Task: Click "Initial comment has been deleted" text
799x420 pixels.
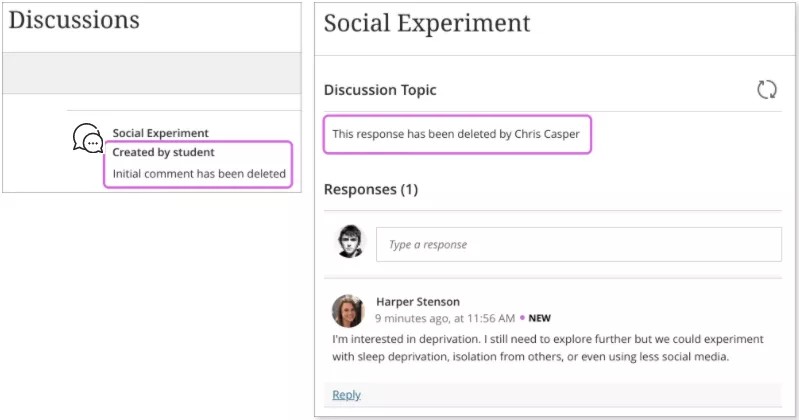Action: (199, 174)
